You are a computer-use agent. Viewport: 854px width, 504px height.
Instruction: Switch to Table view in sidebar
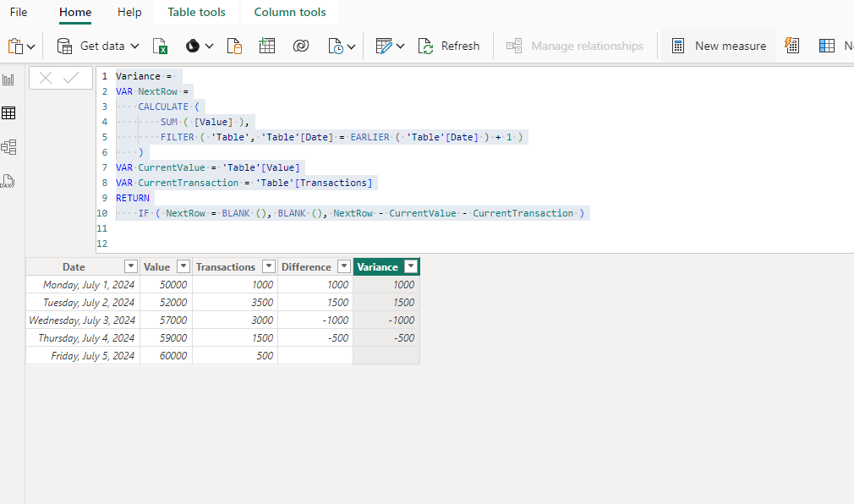(8, 113)
